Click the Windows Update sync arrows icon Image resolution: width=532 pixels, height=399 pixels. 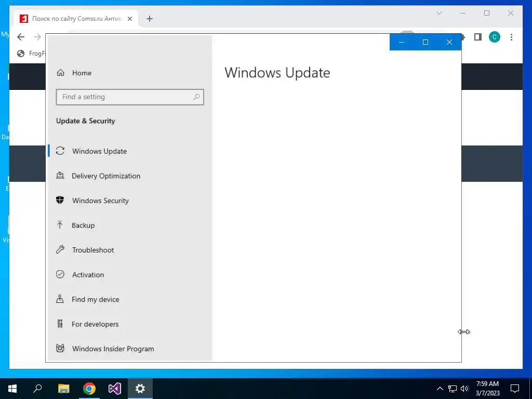pyautogui.click(x=60, y=151)
